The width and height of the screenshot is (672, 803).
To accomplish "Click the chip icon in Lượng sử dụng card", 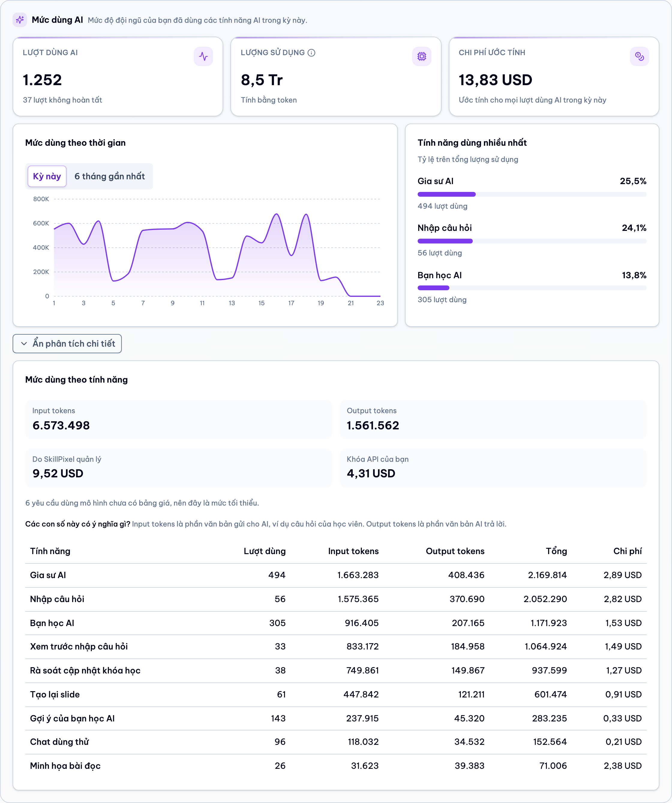I will point(421,57).
